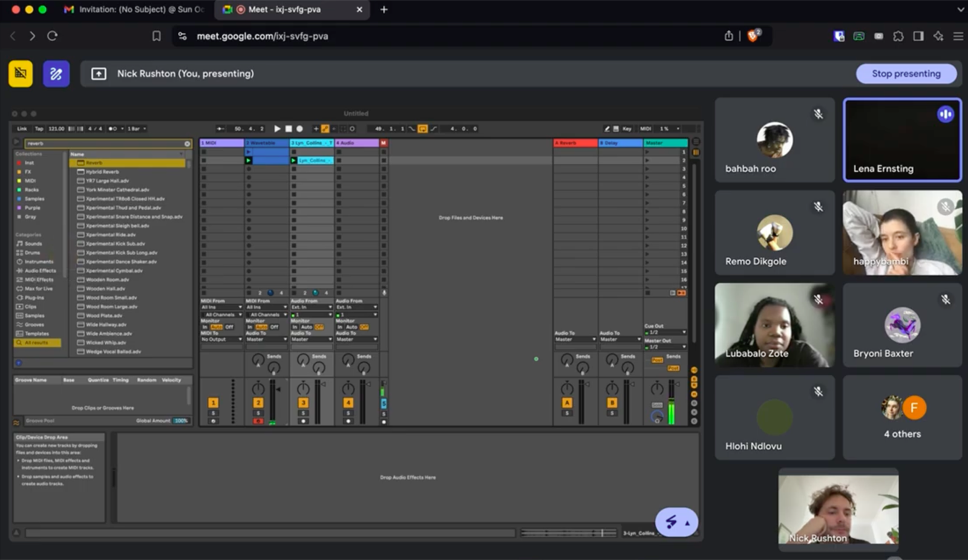968x560 pixels.
Task: Switch to the Gmail Invitation tab
Action: coord(134,10)
